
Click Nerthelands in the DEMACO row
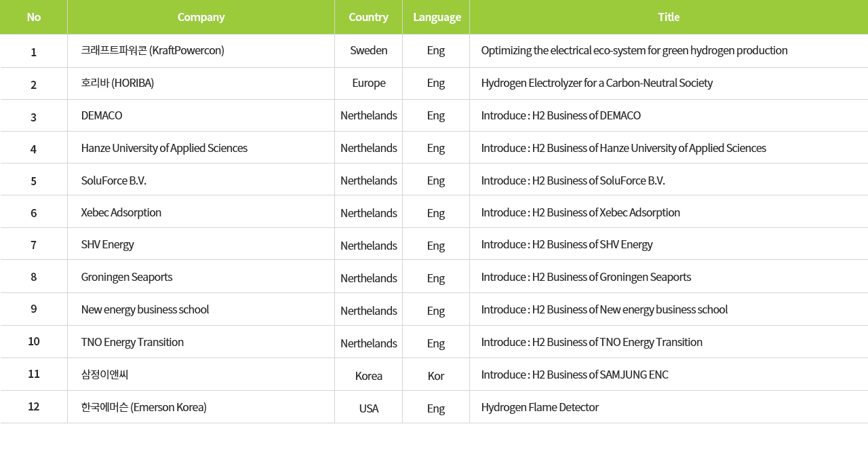(x=368, y=115)
